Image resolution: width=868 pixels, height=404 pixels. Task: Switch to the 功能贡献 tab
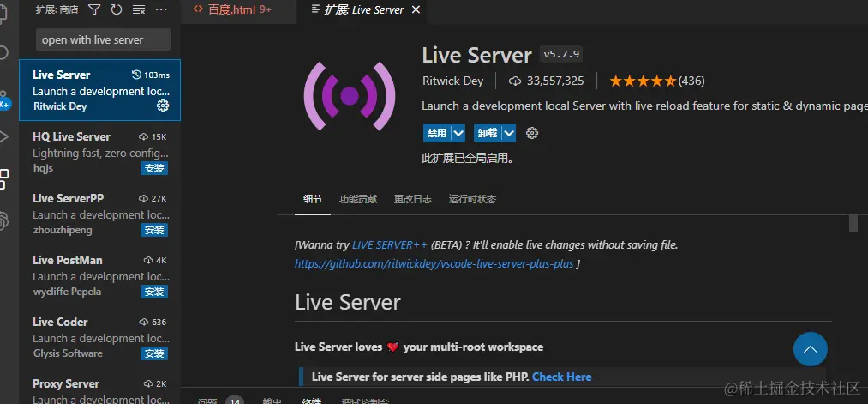(358, 200)
